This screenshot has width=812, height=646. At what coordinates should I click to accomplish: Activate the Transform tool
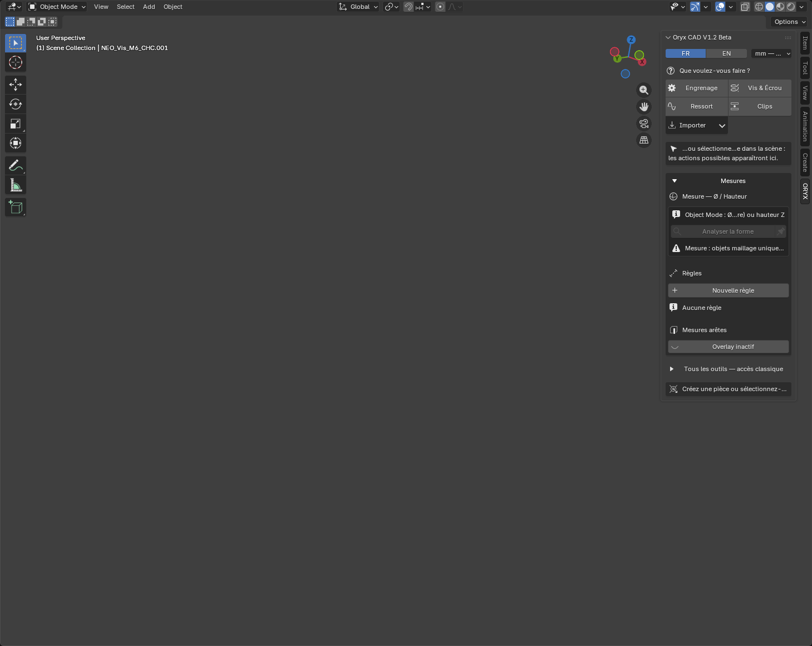[x=16, y=143]
